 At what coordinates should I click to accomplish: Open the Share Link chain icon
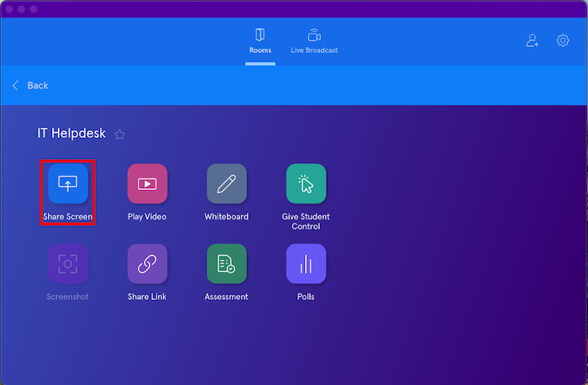coord(147,264)
